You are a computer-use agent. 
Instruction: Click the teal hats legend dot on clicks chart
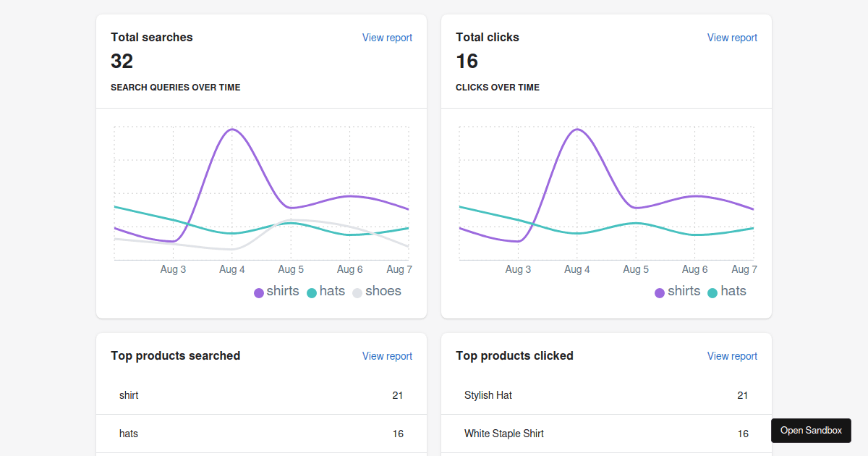point(713,292)
